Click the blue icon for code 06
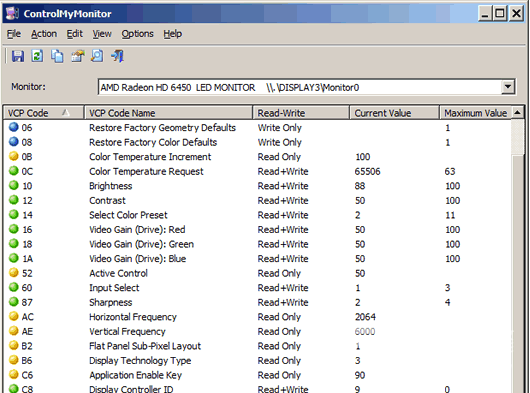Image resolution: width=530 pixels, height=393 pixels. 14,127
